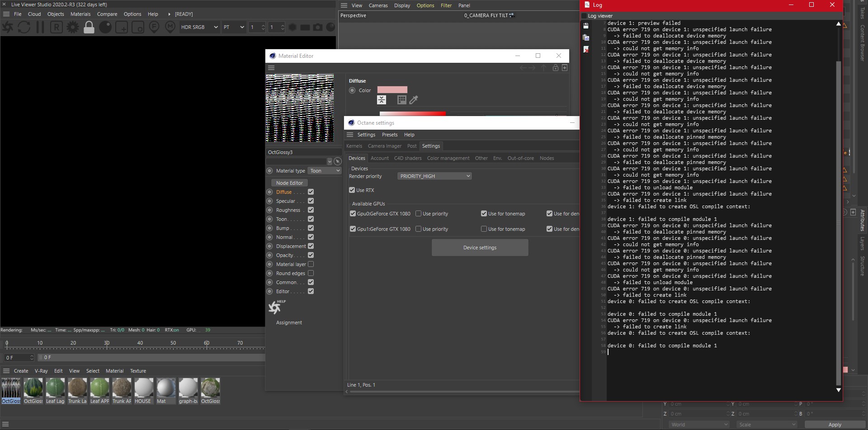
Task: Open the Cameras menu in viewport
Action: (x=378, y=5)
